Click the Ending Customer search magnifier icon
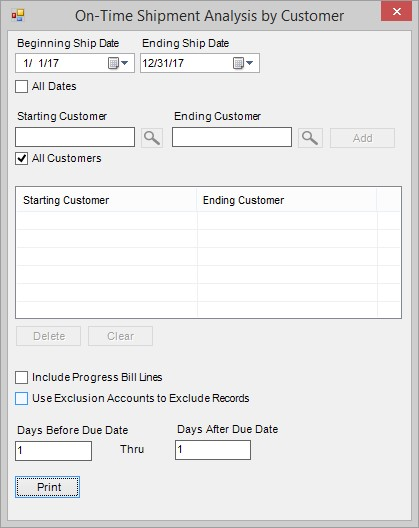 (310, 138)
